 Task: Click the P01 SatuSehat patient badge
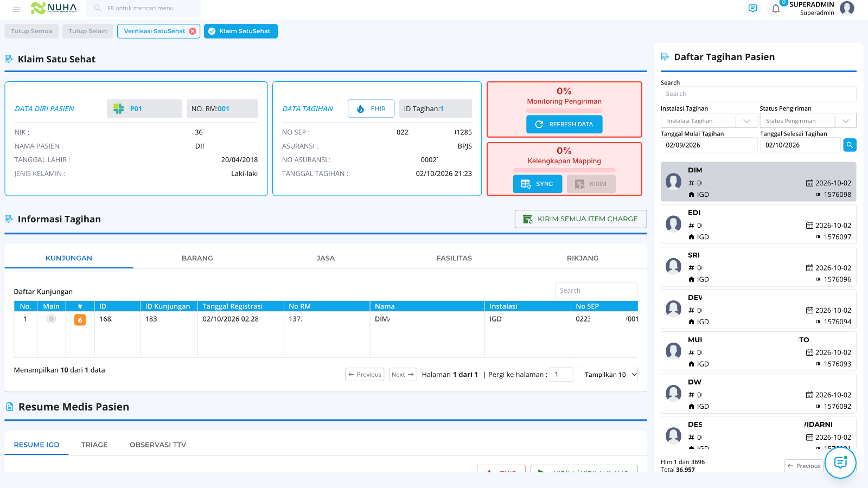(x=144, y=108)
